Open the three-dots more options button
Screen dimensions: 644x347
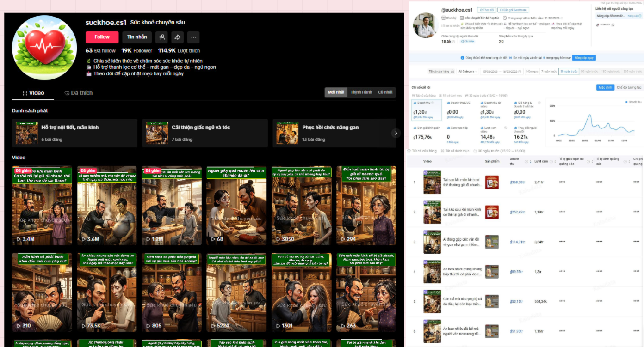[x=193, y=37]
